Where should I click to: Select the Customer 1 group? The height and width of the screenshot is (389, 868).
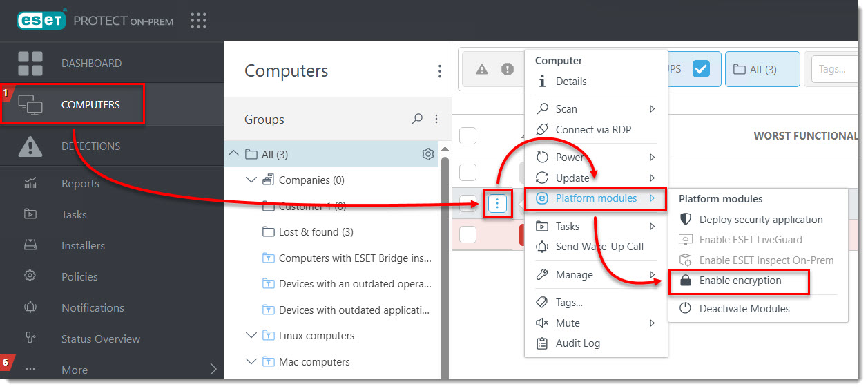pos(312,206)
